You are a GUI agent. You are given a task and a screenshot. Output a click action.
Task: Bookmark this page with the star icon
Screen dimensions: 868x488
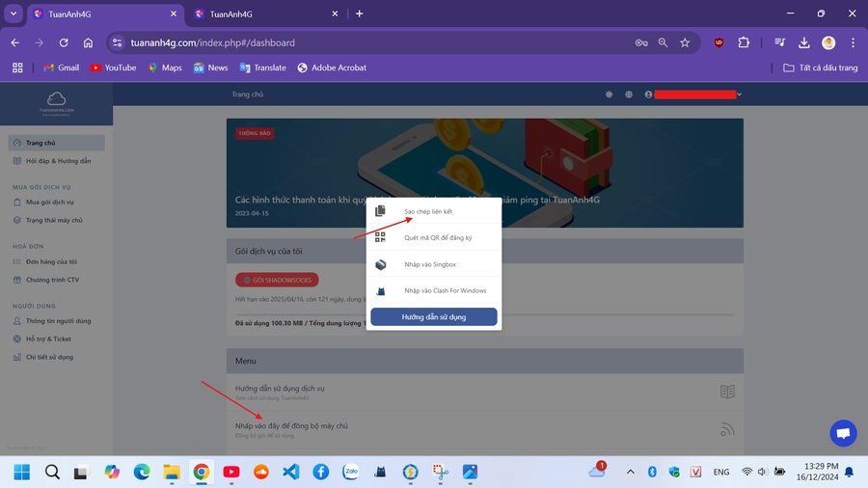pyautogui.click(x=685, y=43)
